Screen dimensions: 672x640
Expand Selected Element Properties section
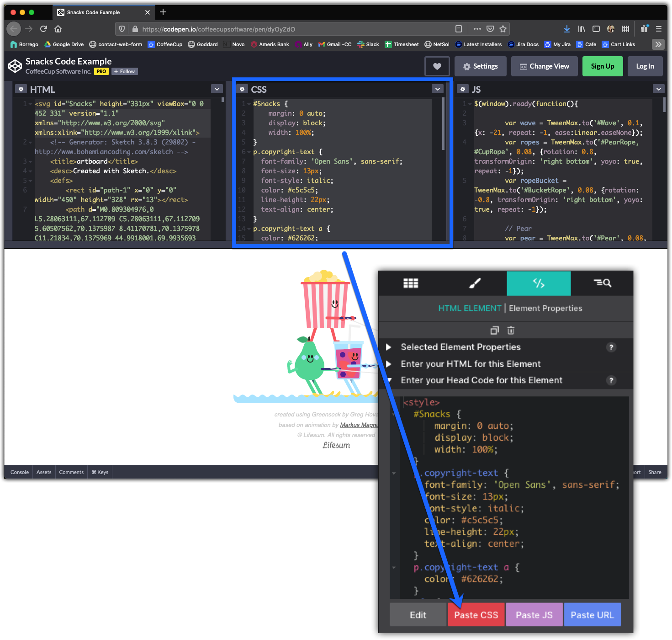pyautogui.click(x=389, y=347)
